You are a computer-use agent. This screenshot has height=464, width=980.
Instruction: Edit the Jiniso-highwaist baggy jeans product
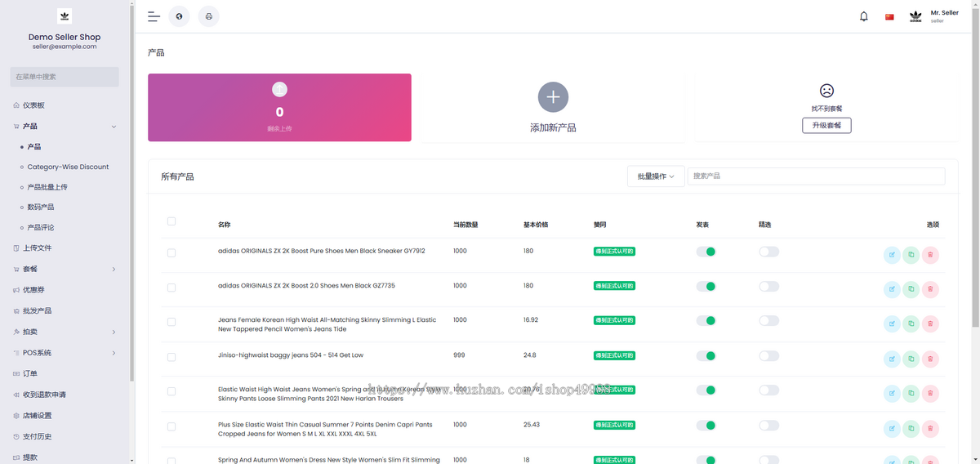893,359
